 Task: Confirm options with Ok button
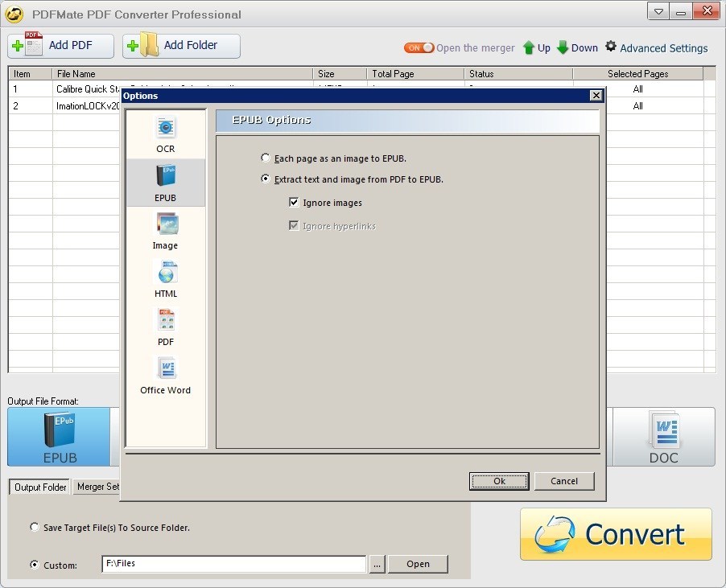point(499,481)
